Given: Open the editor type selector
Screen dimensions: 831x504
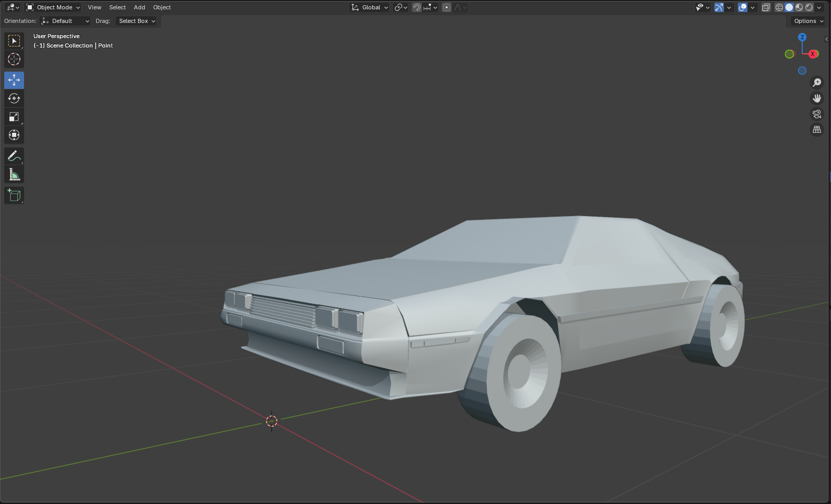Looking at the screenshot, I should [x=13, y=7].
